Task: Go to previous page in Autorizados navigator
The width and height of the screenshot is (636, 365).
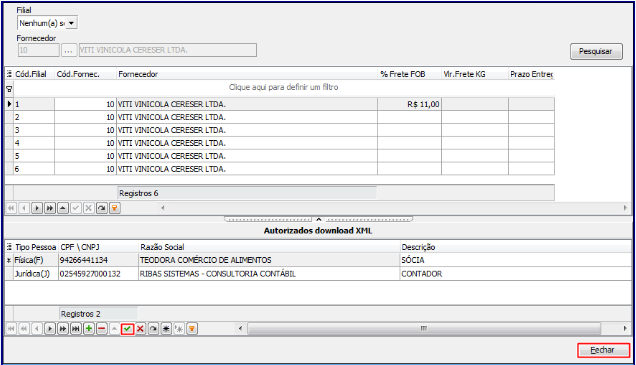Action: [24, 328]
